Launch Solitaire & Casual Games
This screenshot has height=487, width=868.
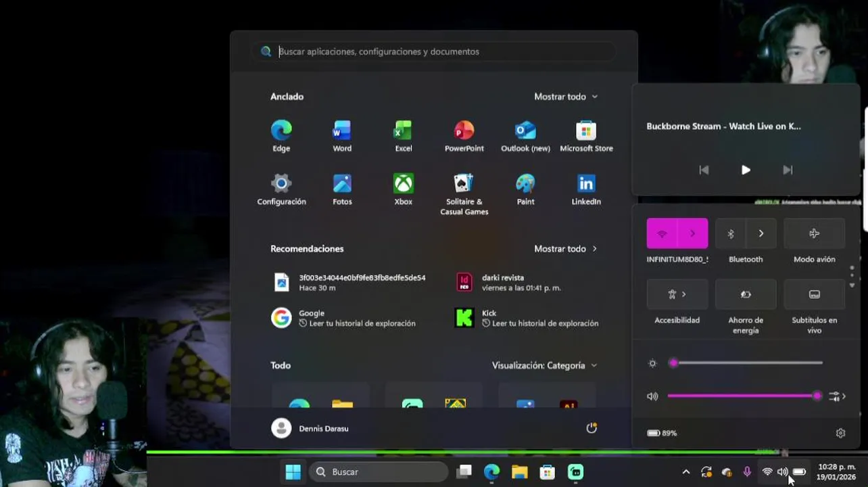(x=464, y=194)
